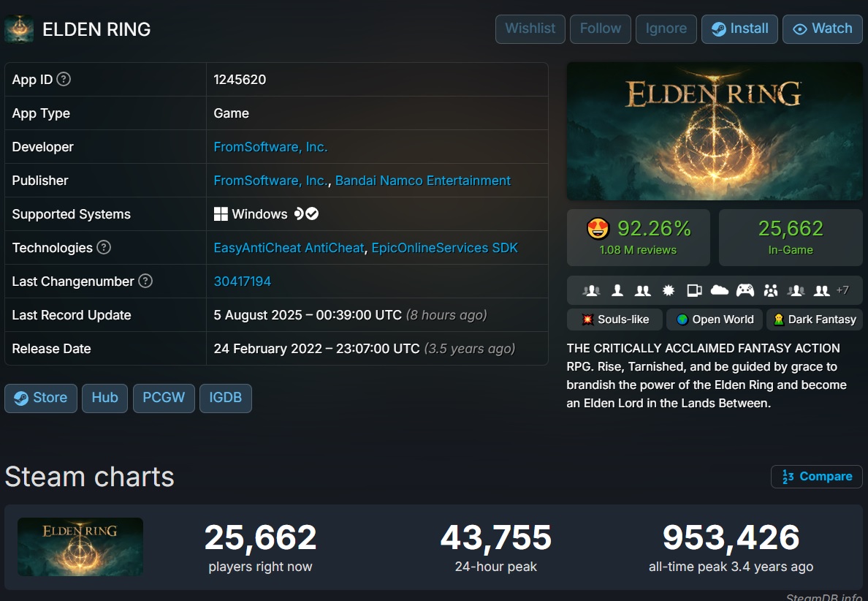Click the Steam Deck icon in Supported Systems
The width and height of the screenshot is (868, 601).
299,213
